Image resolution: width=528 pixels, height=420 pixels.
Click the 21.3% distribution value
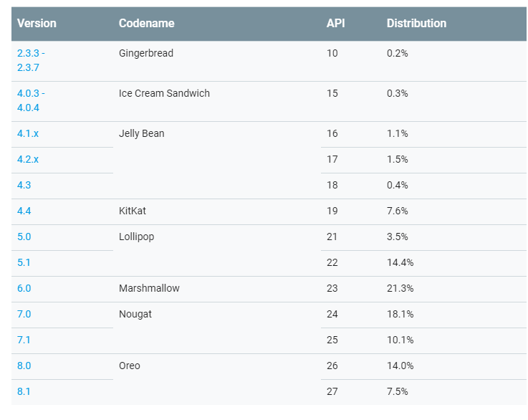tap(400, 288)
